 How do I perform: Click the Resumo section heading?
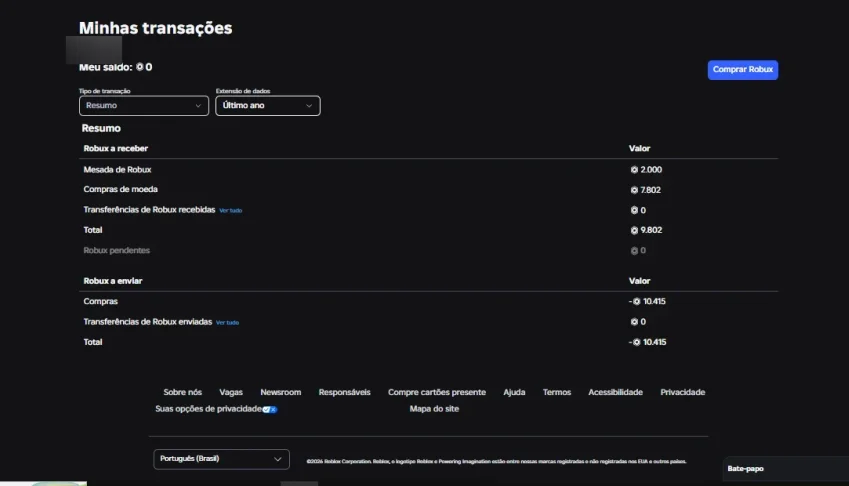pos(101,128)
